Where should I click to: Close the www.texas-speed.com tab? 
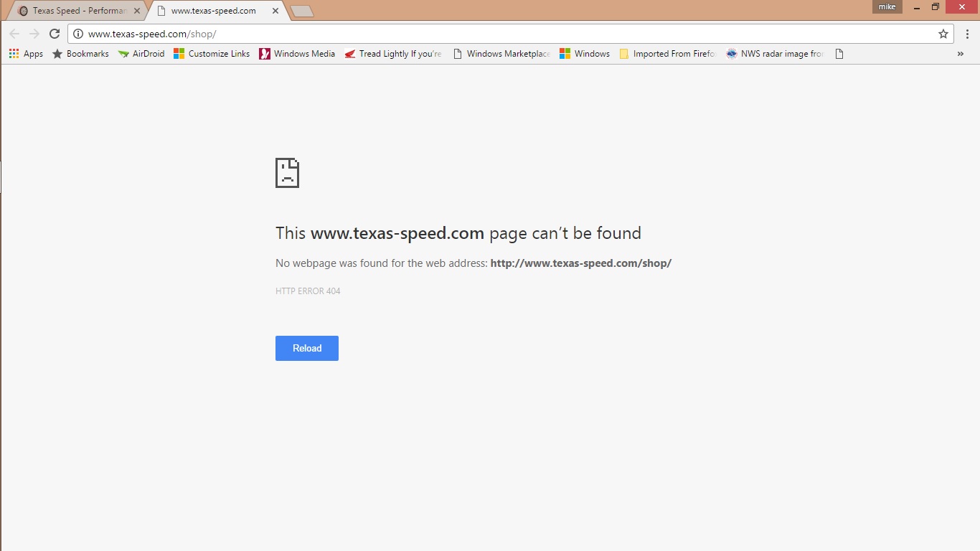tap(275, 11)
